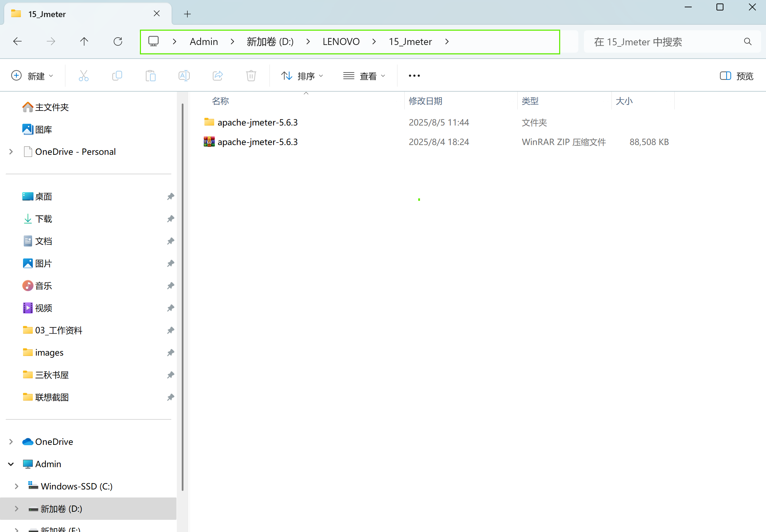Click the Copy icon in toolbar

(x=117, y=76)
